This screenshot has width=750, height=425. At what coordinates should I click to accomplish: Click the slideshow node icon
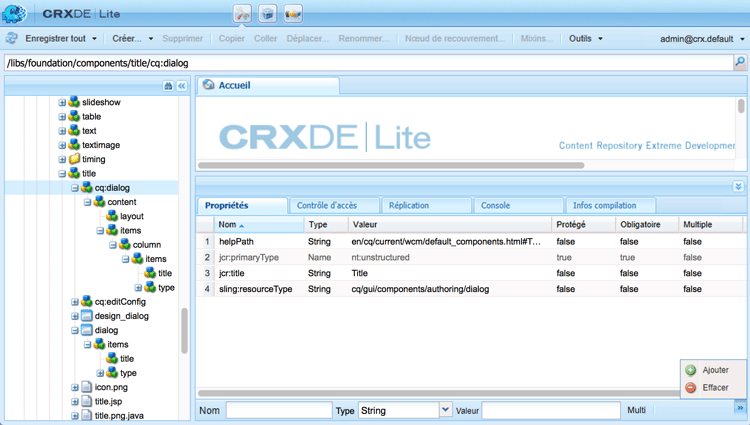click(74, 102)
